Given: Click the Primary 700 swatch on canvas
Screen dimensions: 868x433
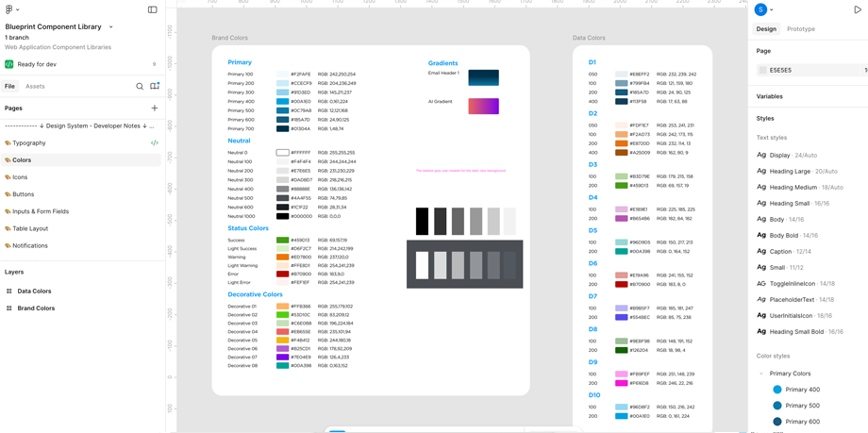Looking at the screenshot, I should pos(282,128).
